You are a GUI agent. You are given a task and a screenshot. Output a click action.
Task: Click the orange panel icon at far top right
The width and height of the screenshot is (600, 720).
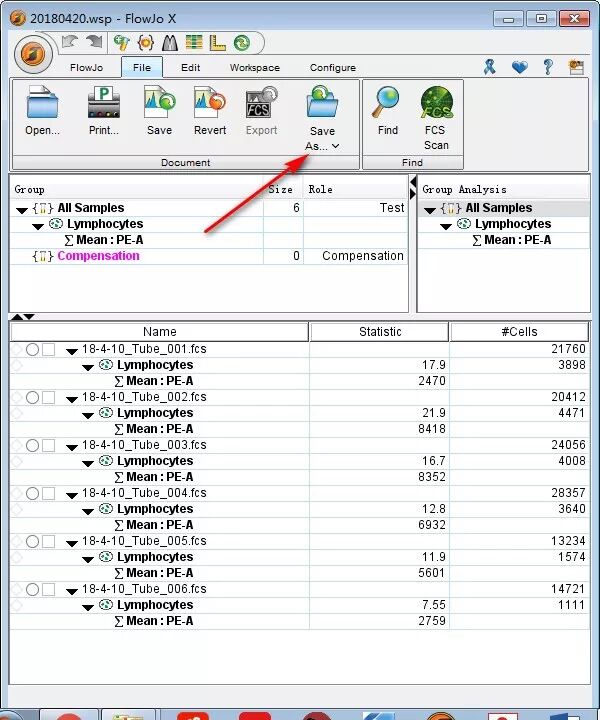pyautogui.click(x=577, y=67)
